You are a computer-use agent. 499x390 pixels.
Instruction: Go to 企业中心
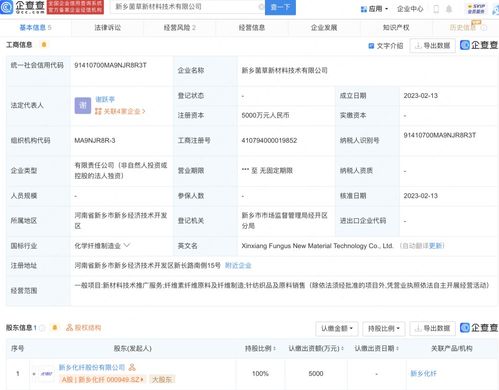(410, 9)
